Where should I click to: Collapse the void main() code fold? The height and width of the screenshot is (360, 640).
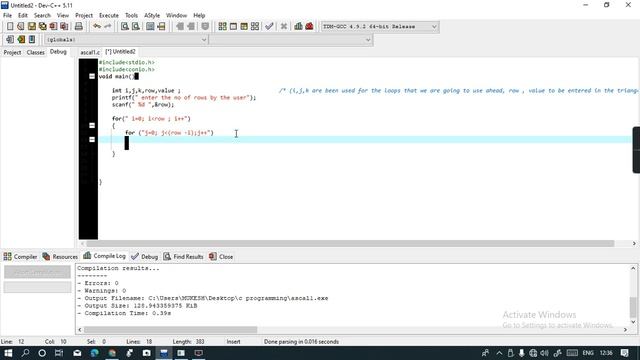pyautogui.click(x=92, y=76)
